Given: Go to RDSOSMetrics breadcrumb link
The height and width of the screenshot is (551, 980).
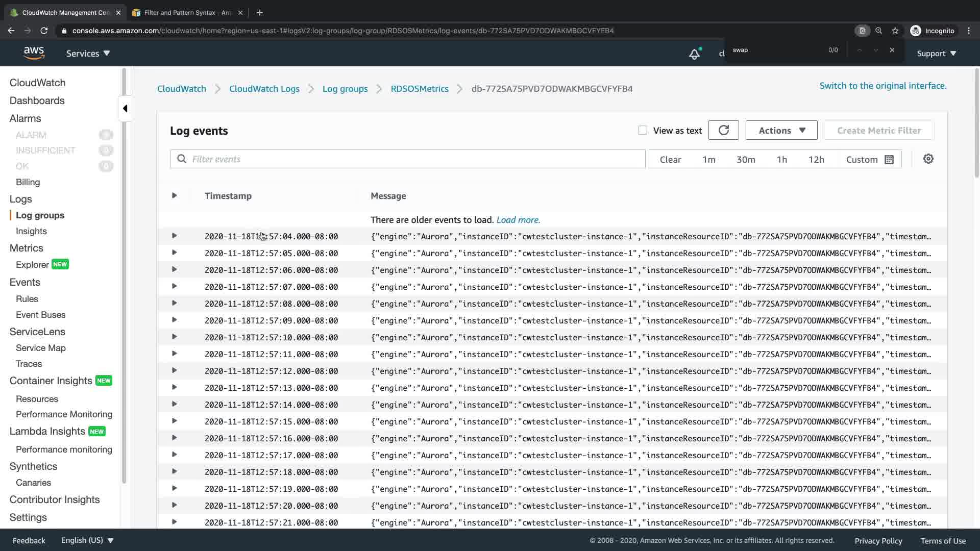Looking at the screenshot, I should pos(419,89).
